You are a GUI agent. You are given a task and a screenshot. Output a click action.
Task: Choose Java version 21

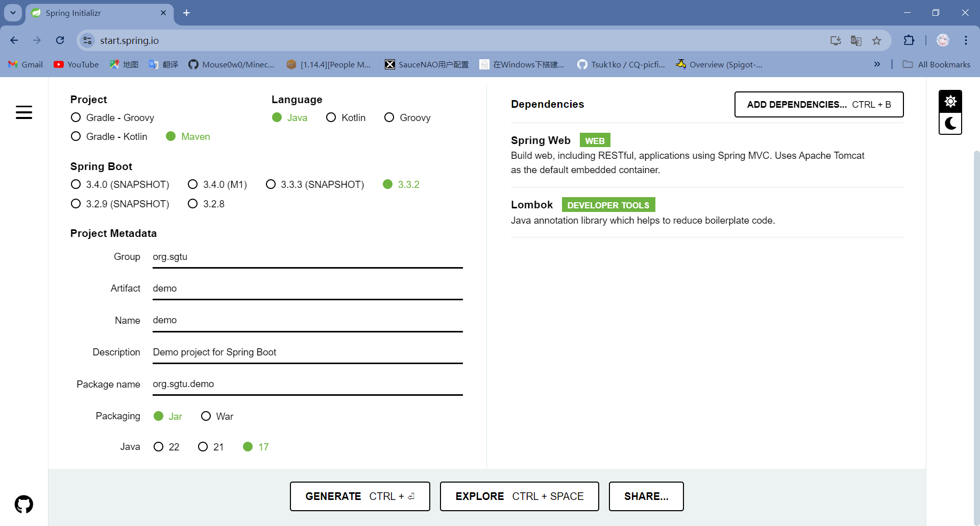(x=211, y=447)
